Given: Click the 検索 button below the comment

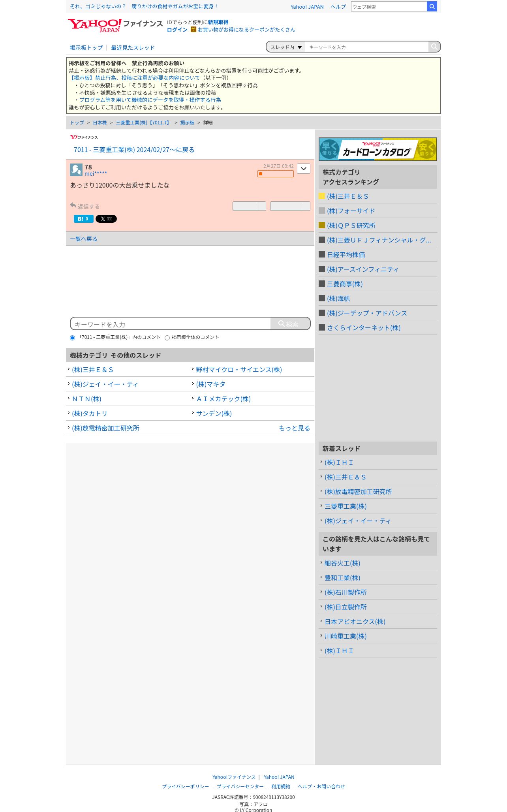Looking at the screenshot, I should (290, 324).
